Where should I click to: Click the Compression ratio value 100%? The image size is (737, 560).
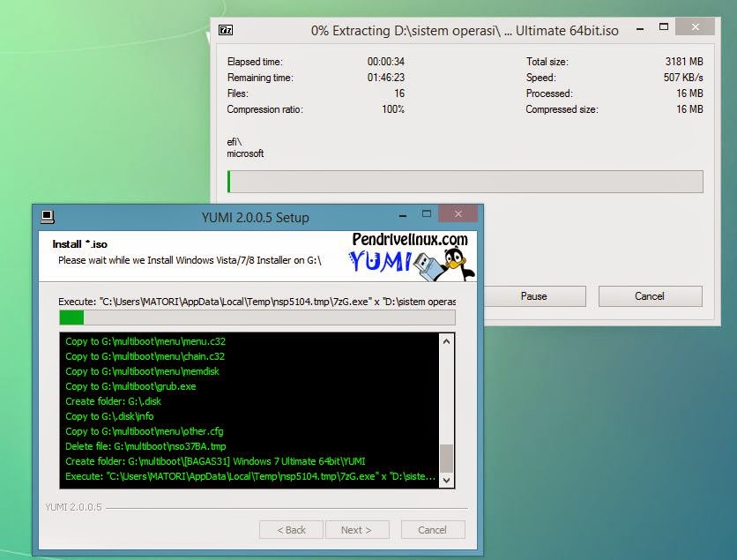393,109
